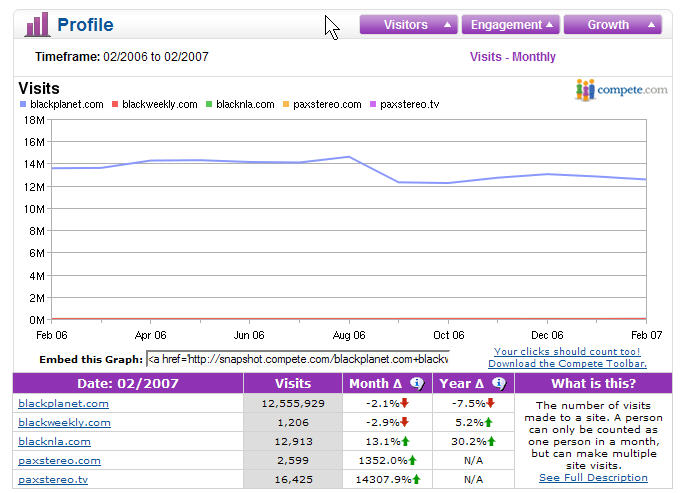Image resolution: width=688 pixels, height=493 pixels.
Task: Click the compete.com logo
Action: pos(622,90)
